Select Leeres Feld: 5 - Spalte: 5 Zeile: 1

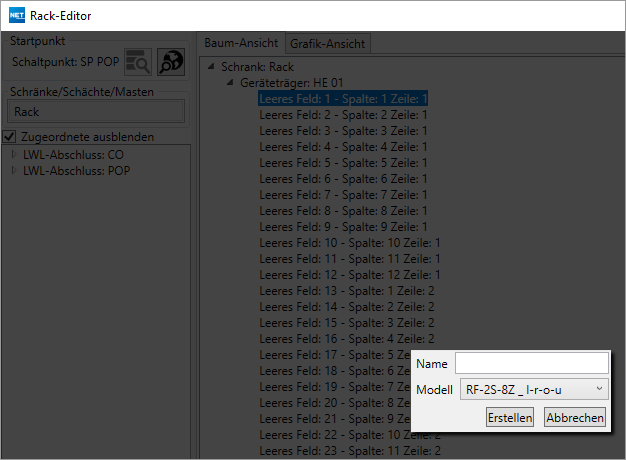click(x=343, y=163)
